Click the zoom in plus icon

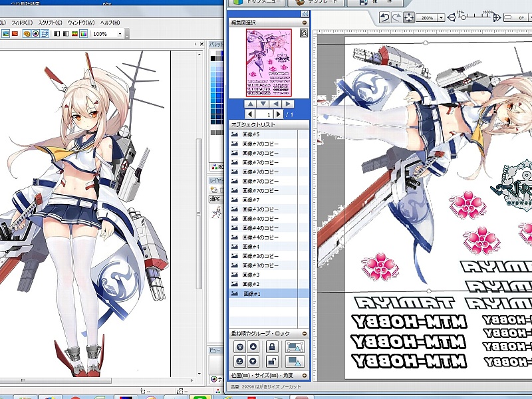click(x=496, y=17)
